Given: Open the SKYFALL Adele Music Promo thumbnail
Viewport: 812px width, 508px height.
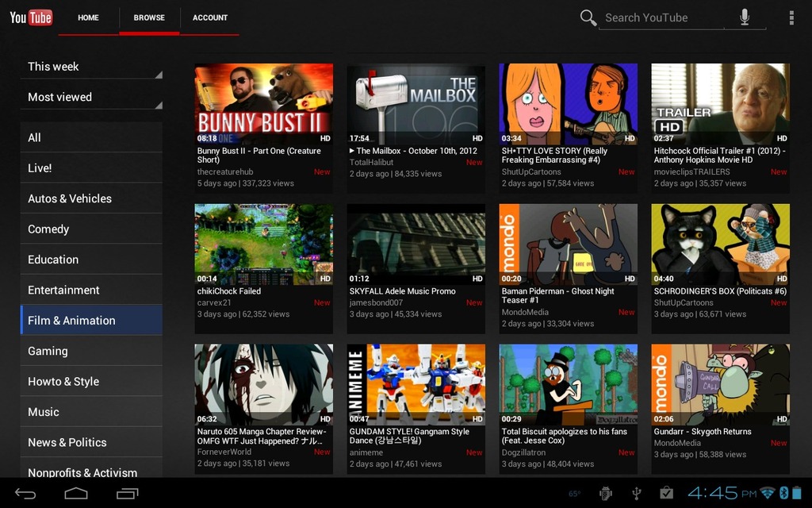Looking at the screenshot, I should [416, 244].
